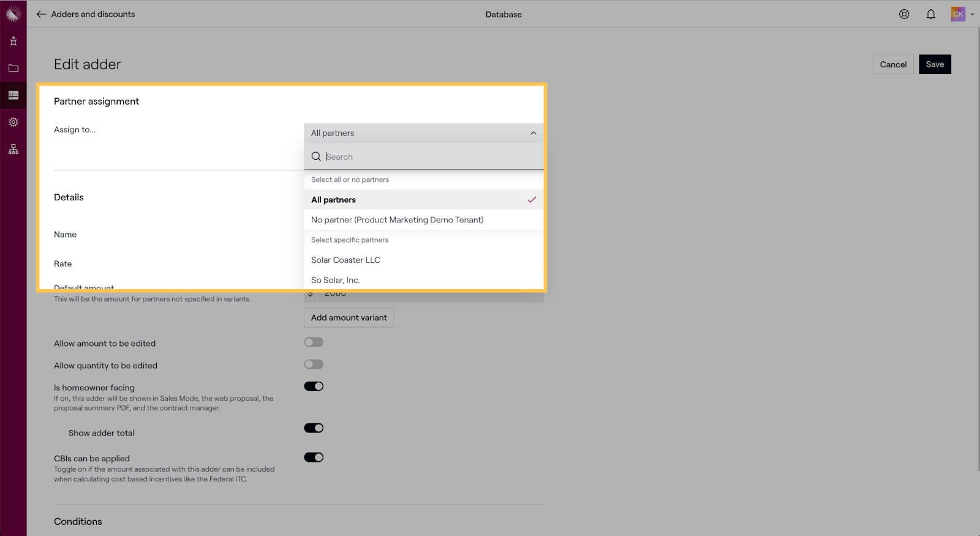Screen dimensions: 980x536
Task: Select Solar Coaster LLC partner
Action: [424, 260]
